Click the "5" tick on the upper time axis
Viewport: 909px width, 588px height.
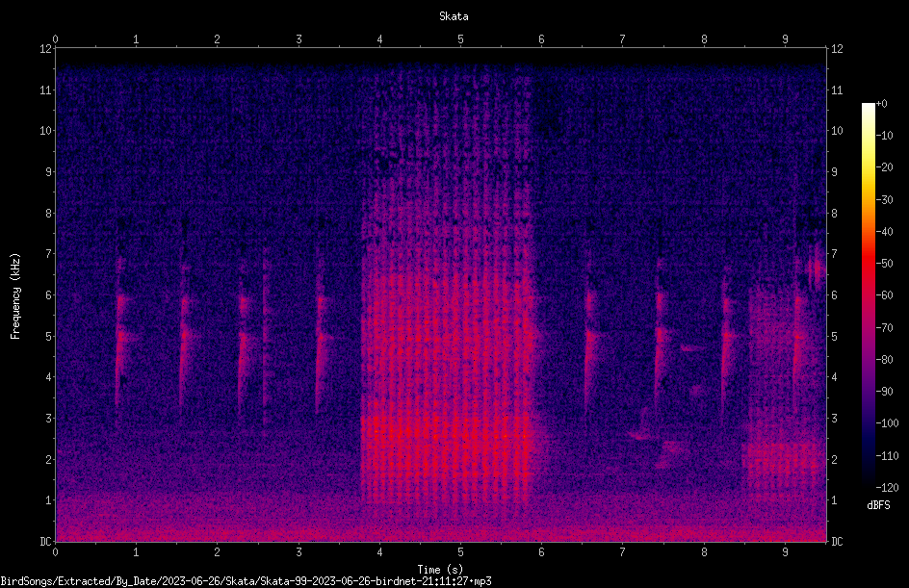(460, 39)
